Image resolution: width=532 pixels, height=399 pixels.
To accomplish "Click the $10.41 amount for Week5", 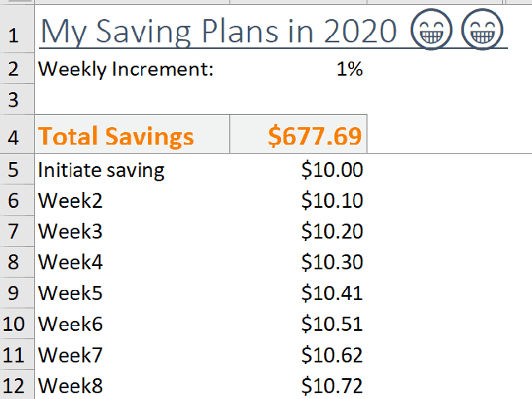I will [x=332, y=293].
